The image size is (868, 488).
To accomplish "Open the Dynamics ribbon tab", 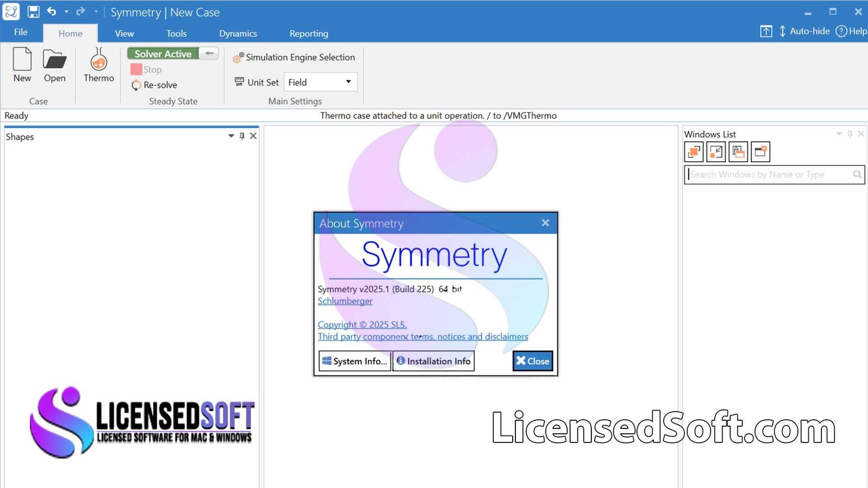I will [x=238, y=34].
